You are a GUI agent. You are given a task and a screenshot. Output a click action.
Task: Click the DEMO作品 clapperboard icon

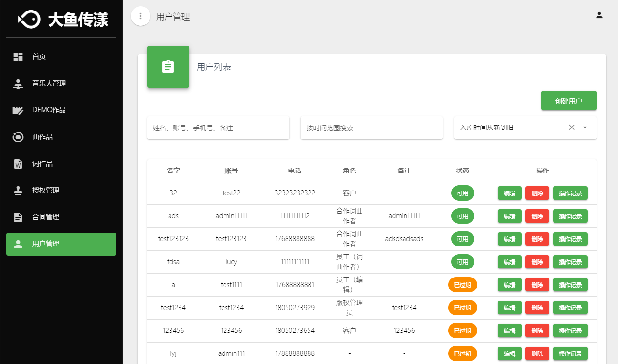(x=18, y=110)
